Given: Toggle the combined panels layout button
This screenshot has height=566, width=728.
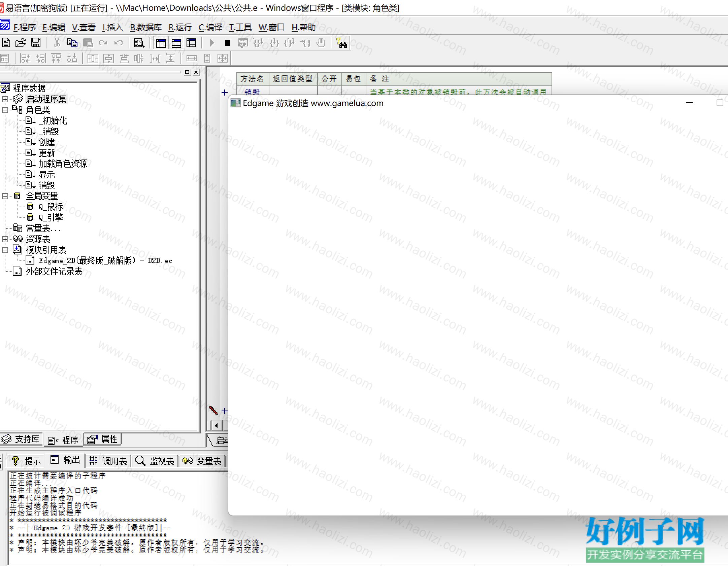Looking at the screenshot, I should [191, 43].
